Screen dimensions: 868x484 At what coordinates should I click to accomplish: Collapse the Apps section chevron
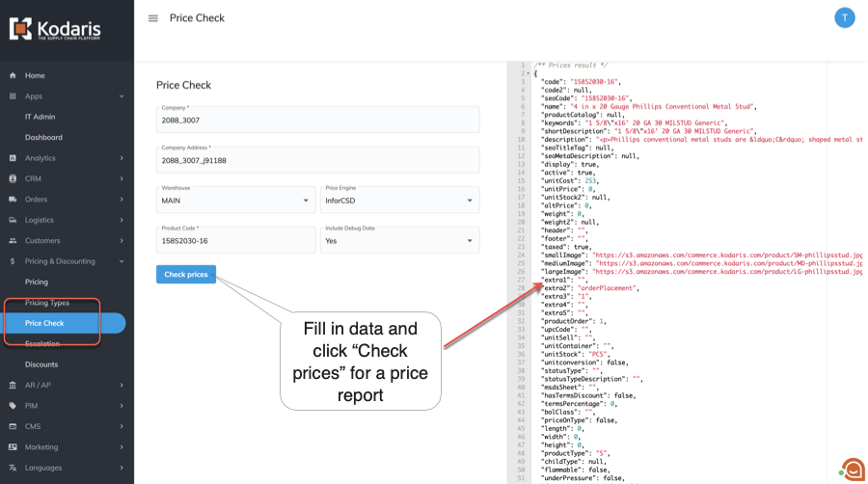[x=122, y=96]
